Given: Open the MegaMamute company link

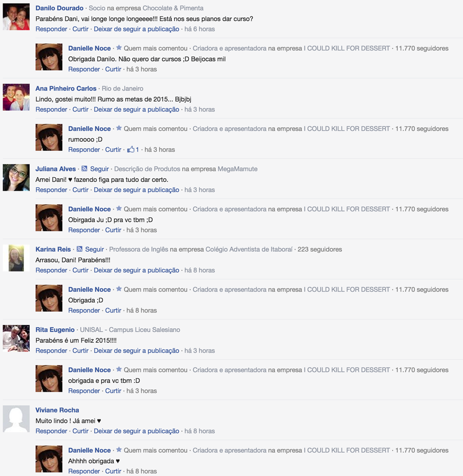Looking at the screenshot, I should pos(237,169).
